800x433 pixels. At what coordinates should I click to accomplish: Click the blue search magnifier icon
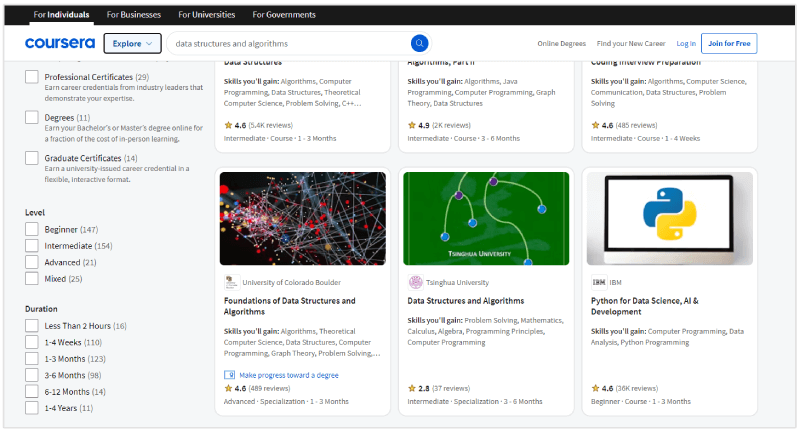[419, 43]
